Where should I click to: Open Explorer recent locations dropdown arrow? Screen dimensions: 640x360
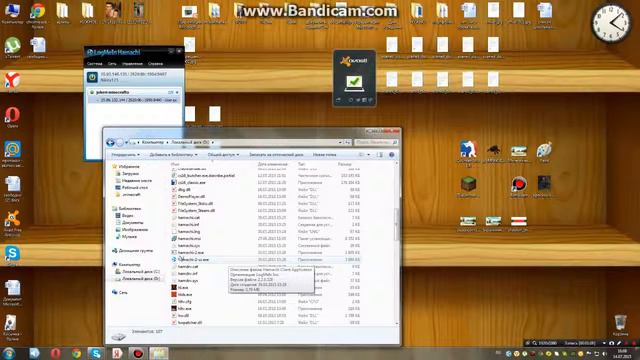[126, 142]
